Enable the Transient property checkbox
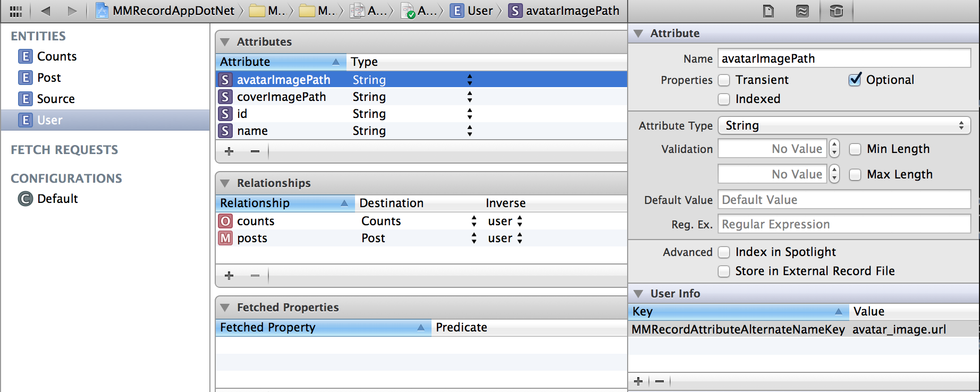 click(x=724, y=80)
